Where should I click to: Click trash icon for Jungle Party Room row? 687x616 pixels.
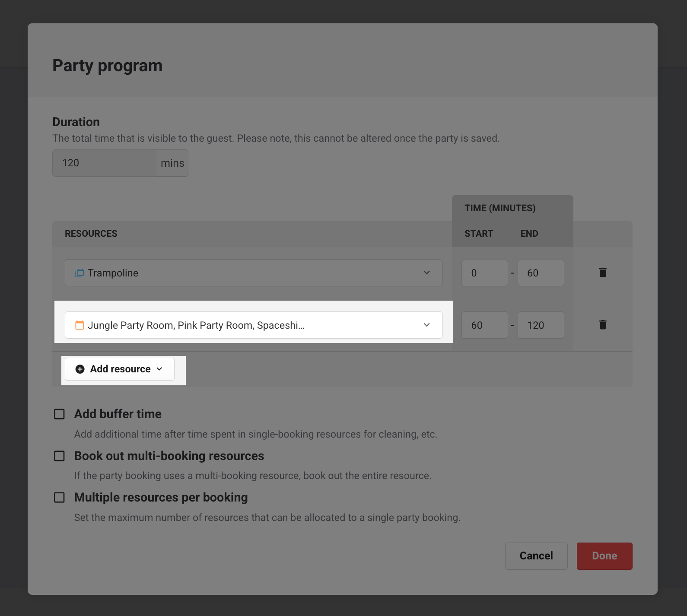(603, 325)
